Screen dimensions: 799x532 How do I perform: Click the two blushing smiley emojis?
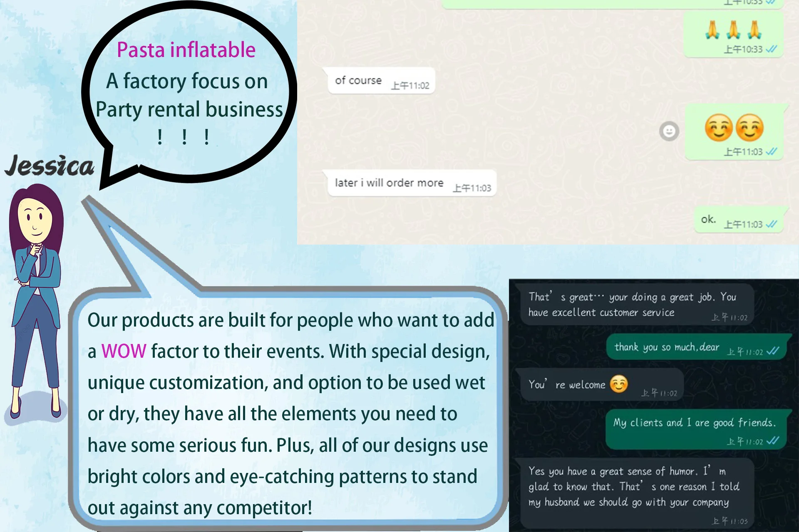pyautogui.click(x=734, y=128)
